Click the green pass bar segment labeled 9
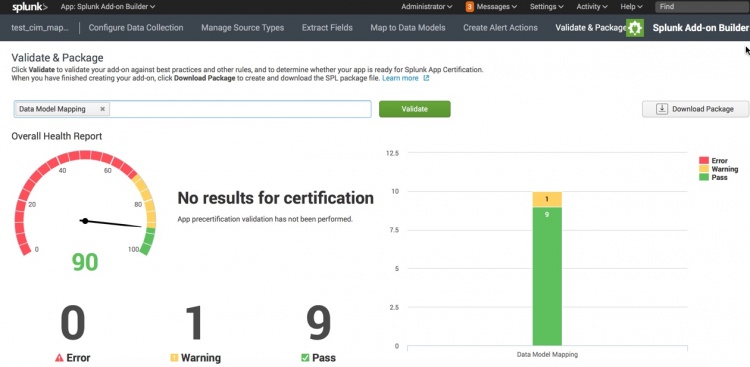The image size is (750, 367). click(x=547, y=276)
